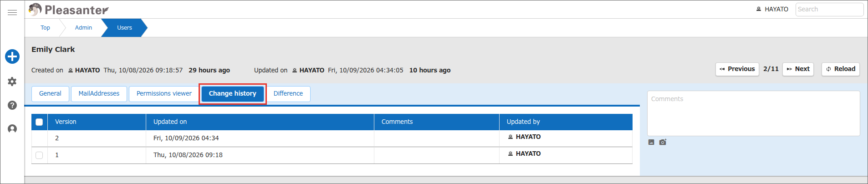The height and width of the screenshot is (184, 868).
Task: Open the hamburger navigation menu
Action: (x=12, y=12)
